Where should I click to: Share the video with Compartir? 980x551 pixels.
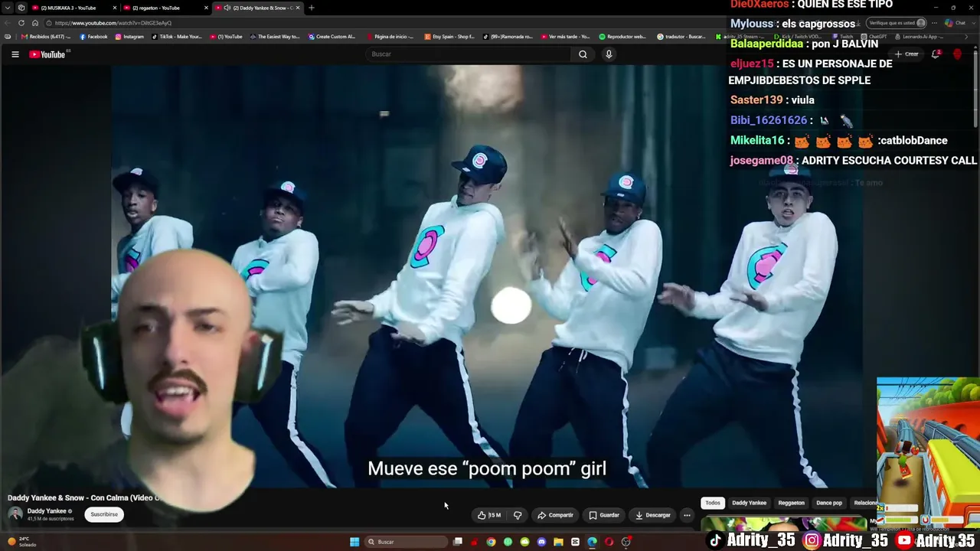[555, 515]
